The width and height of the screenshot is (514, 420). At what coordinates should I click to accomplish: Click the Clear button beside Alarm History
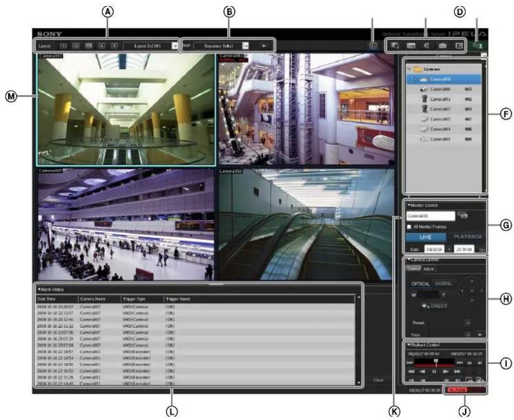[x=378, y=380]
